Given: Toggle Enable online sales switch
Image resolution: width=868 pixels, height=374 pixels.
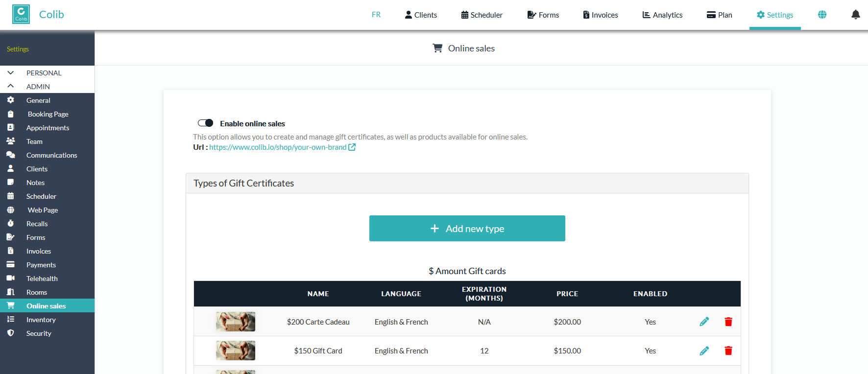Looking at the screenshot, I should 206,123.
